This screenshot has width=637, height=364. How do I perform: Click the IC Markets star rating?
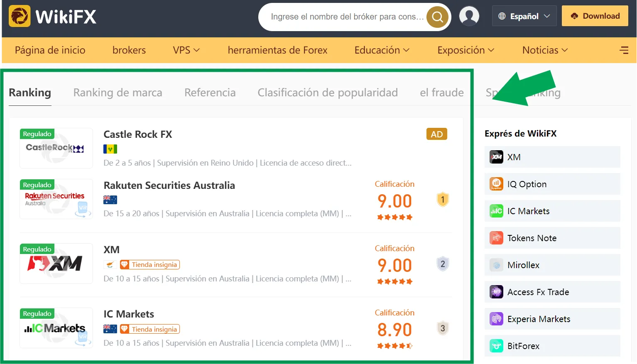click(394, 346)
